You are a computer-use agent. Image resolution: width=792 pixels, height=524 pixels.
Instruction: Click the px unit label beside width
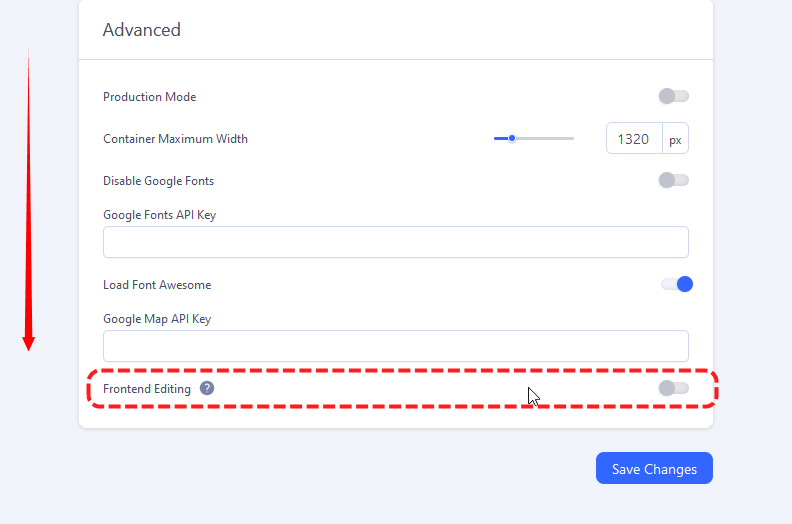point(675,140)
